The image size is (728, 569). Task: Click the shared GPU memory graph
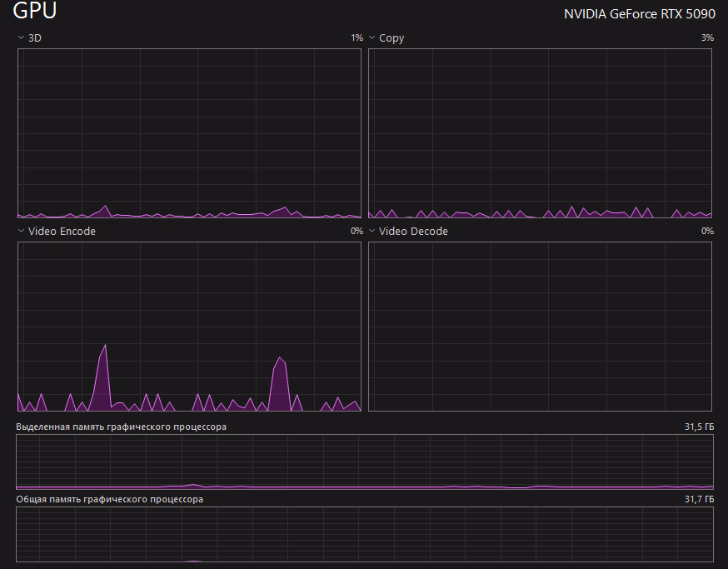click(364, 535)
